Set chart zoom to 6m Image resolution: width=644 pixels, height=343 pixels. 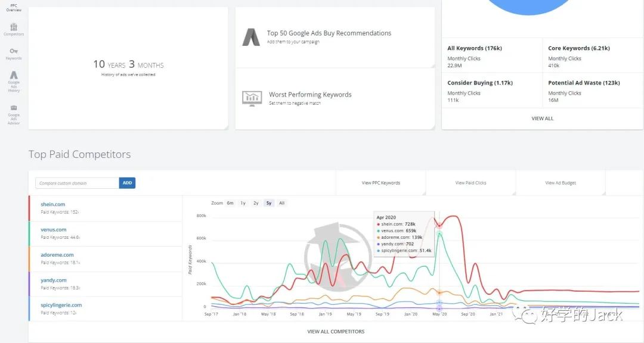(x=230, y=203)
